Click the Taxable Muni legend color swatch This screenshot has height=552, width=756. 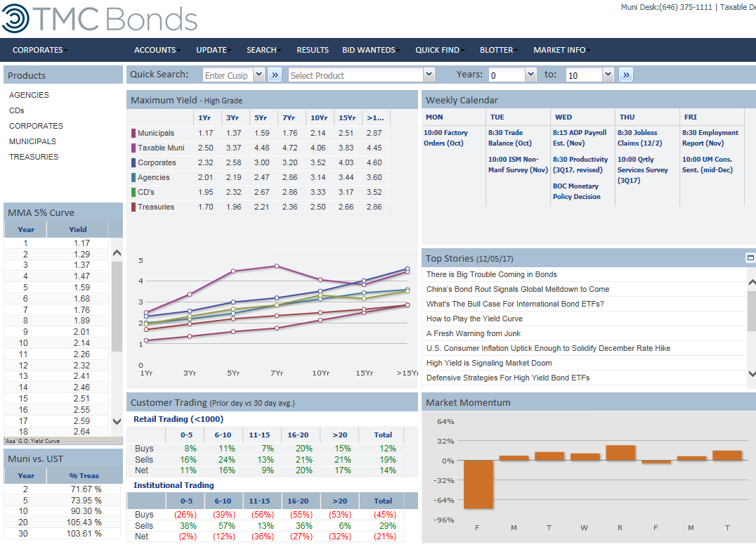133,148
